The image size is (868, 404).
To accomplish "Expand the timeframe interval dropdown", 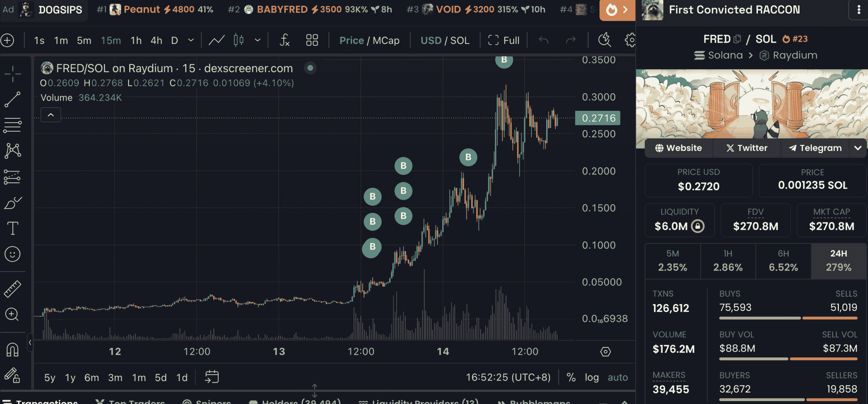I will (x=191, y=40).
